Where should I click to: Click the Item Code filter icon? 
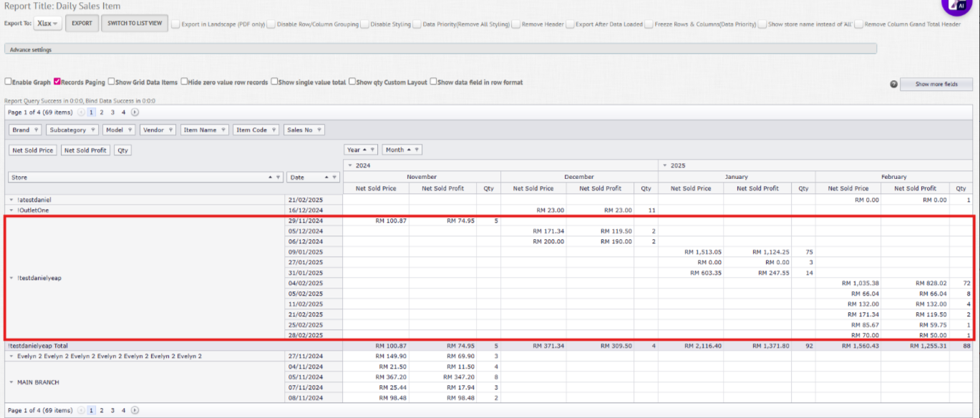(x=274, y=130)
